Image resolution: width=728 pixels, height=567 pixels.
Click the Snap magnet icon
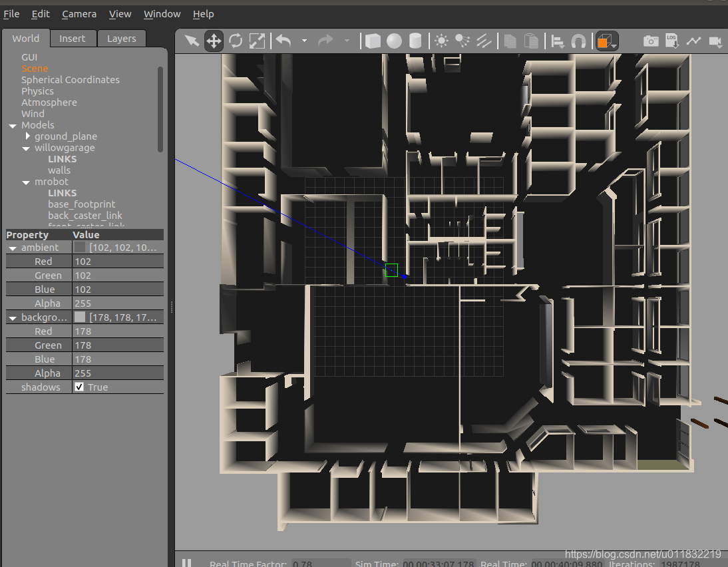578,41
